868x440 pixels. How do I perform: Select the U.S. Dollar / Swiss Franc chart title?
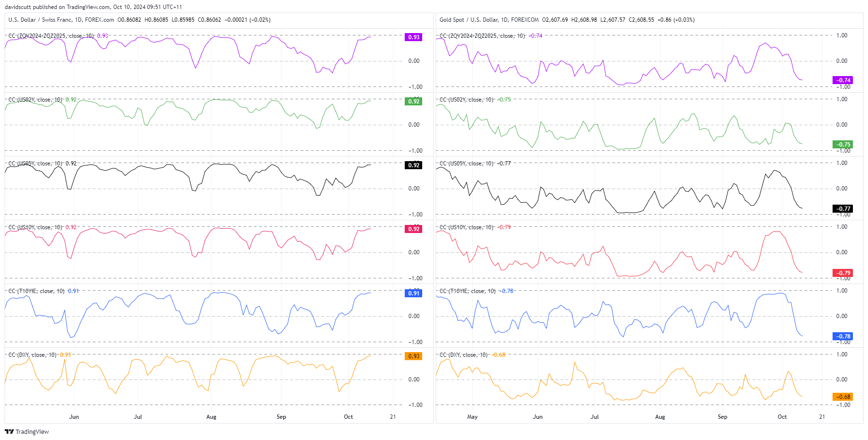[x=61, y=20]
